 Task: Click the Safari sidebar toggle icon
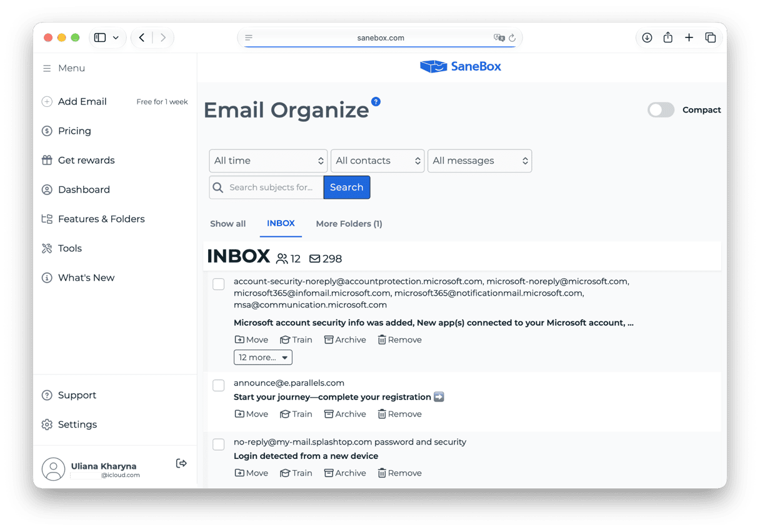[100, 38]
